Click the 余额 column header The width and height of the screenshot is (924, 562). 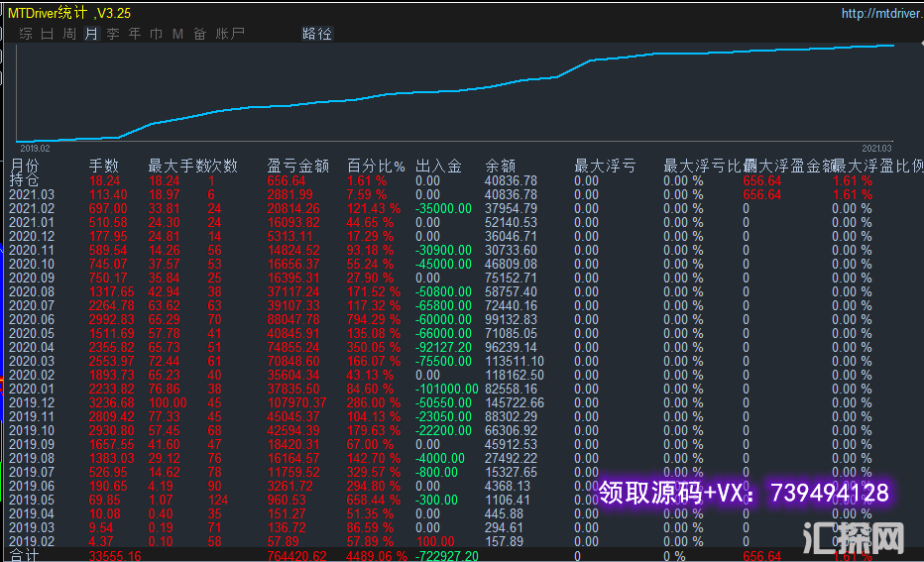tap(501, 166)
